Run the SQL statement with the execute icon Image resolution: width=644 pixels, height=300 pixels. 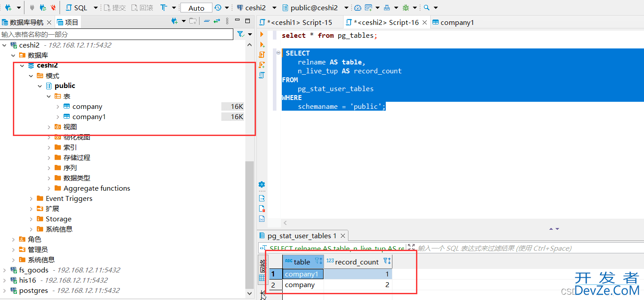(262, 34)
